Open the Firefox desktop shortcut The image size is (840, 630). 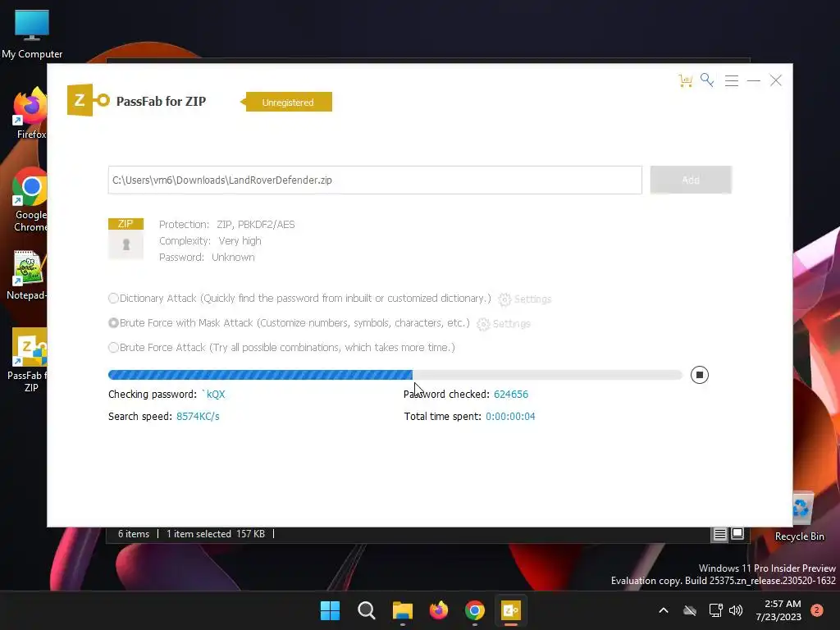click(30, 113)
